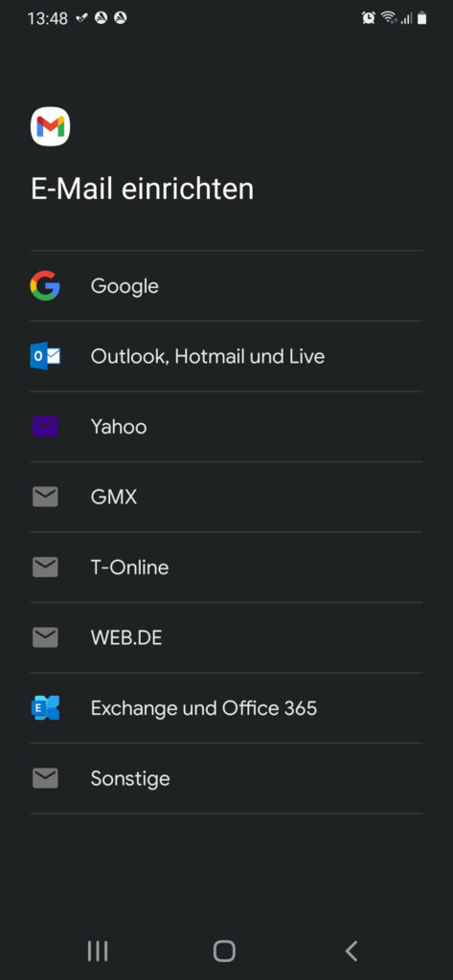
Task: Tap the Sonstige envelope icon
Action: pos(45,778)
